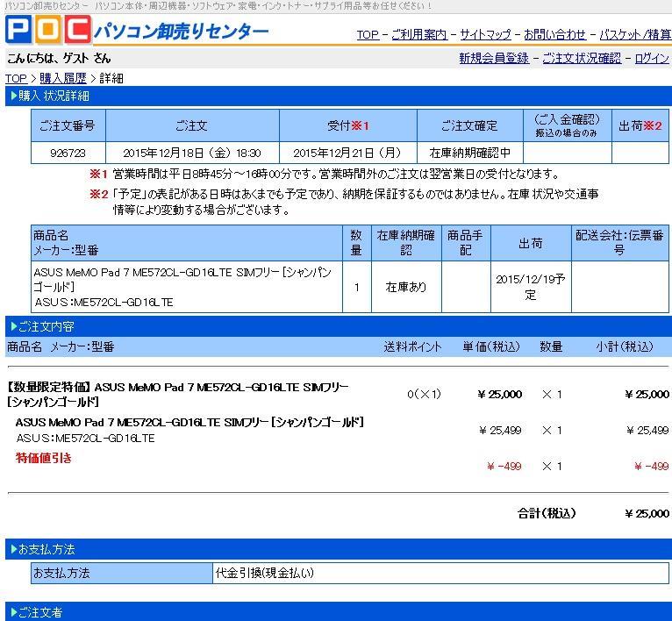Click the ご注文内容 section header
672x621 pixels.
(338, 326)
